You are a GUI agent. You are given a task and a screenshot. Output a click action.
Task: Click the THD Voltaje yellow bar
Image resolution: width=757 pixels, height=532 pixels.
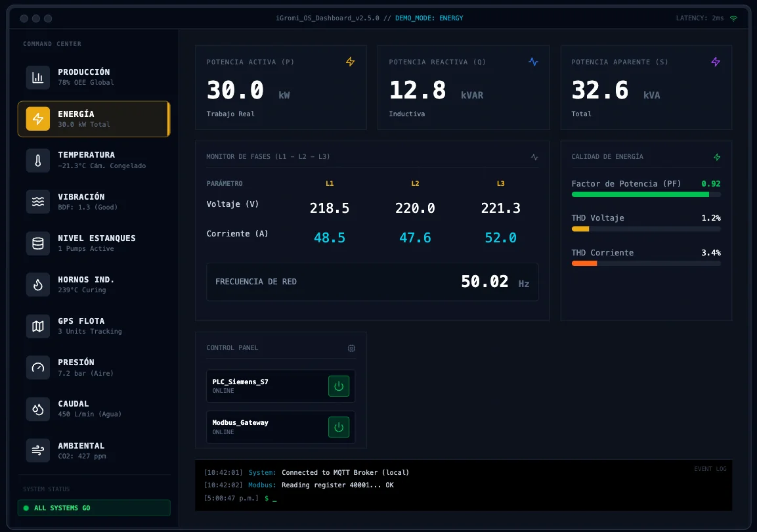click(580, 229)
